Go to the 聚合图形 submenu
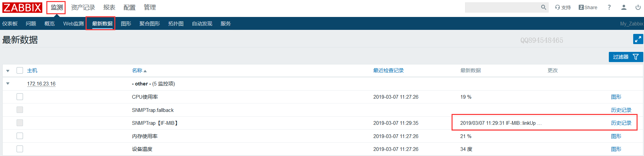Viewport: 644px width, 156px height. (149, 24)
